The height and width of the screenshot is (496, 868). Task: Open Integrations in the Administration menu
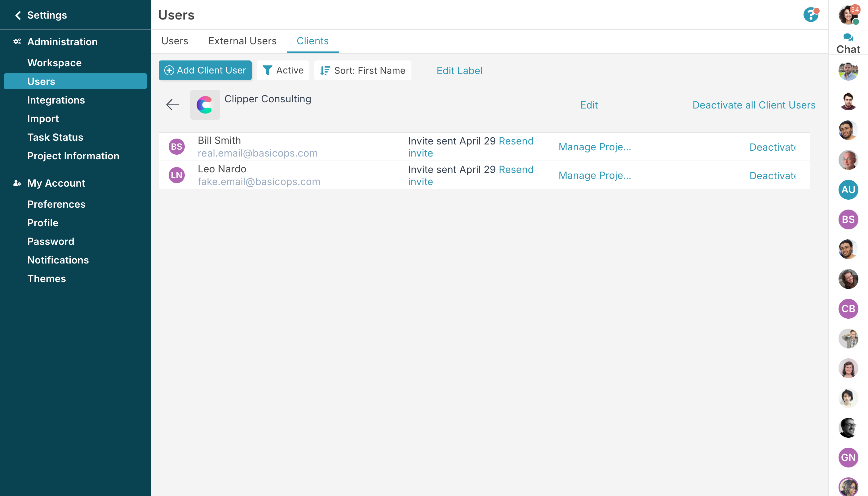pyautogui.click(x=56, y=100)
